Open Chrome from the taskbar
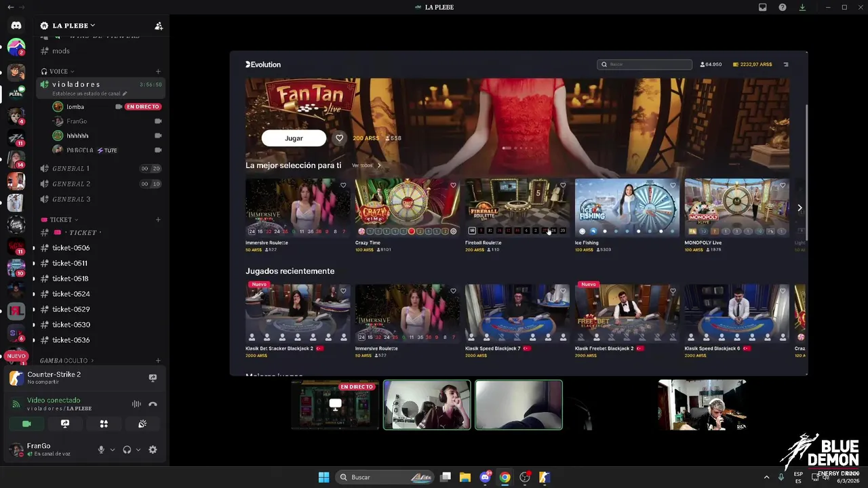 (505, 477)
